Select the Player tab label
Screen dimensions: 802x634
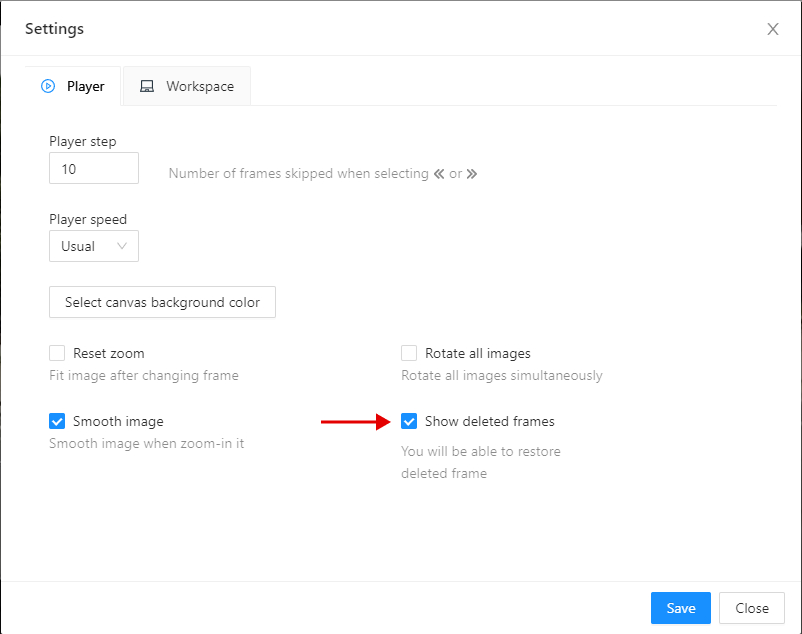click(86, 86)
